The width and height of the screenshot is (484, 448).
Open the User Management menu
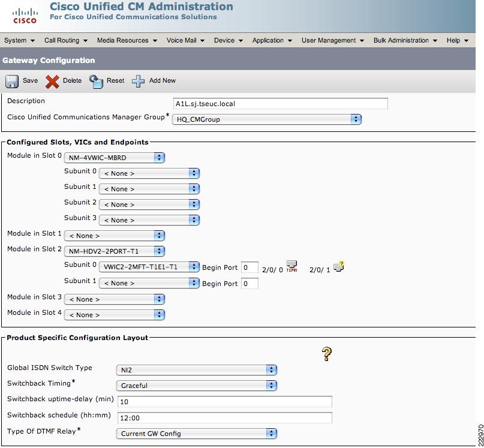[333, 40]
